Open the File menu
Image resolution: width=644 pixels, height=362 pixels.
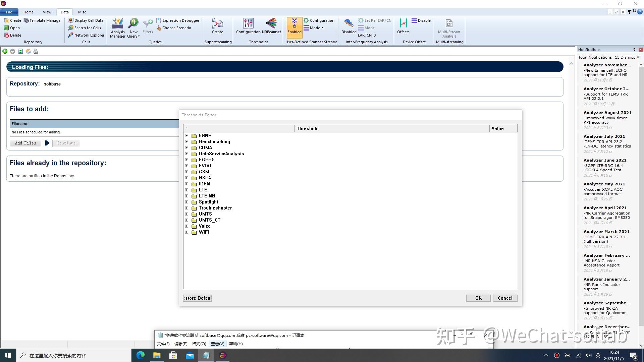pyautogui.click(x=9, y=12)
